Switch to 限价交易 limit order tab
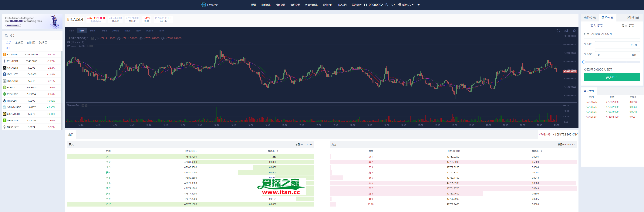The height and width of the screenshot is (212, 644). (x=608, y=18)
